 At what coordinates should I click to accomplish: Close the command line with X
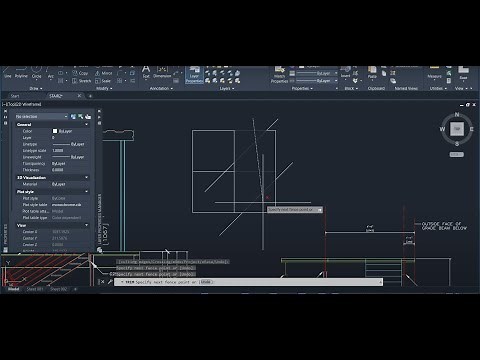click(x=103, y=282)
